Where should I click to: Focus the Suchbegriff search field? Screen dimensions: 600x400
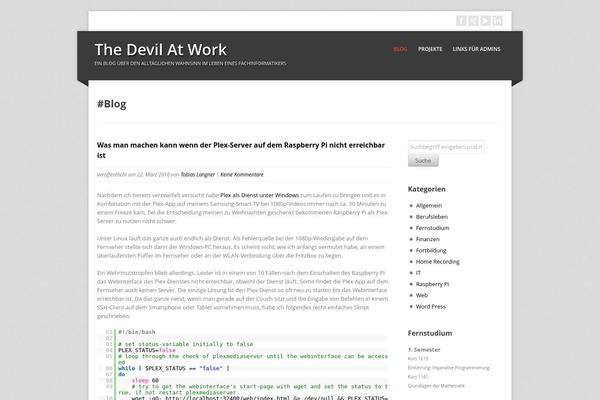point(446,147)
